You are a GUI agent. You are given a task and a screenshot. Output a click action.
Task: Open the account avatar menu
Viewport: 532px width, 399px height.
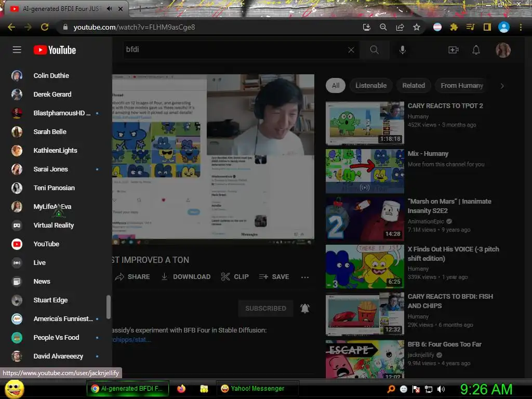[x=503, y=50]
